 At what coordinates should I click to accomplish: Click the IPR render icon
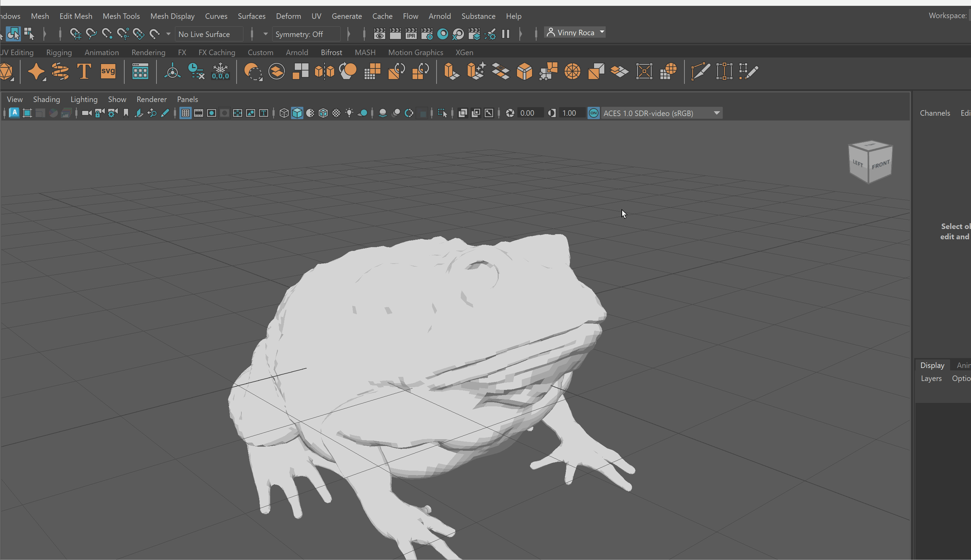(x=411, y=34)
